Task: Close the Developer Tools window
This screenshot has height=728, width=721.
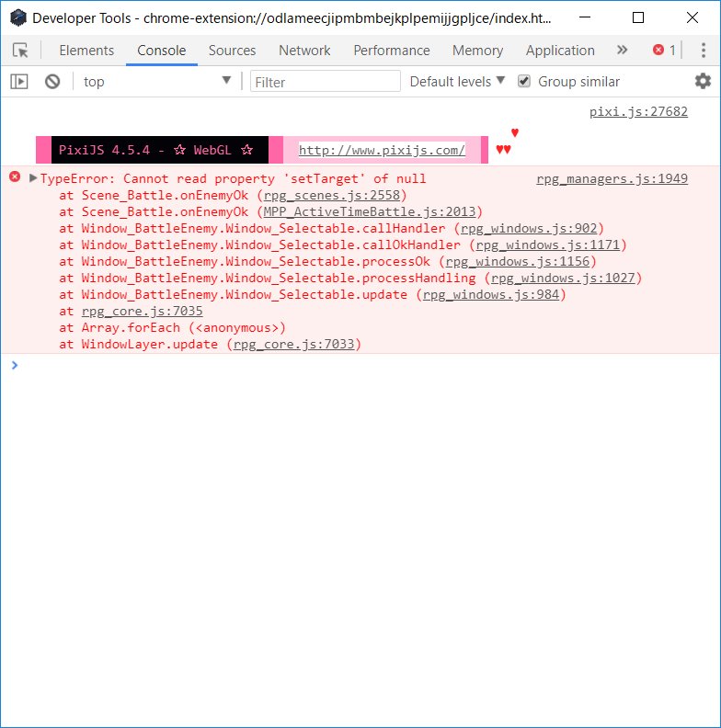Action: [x=692, y=17]
